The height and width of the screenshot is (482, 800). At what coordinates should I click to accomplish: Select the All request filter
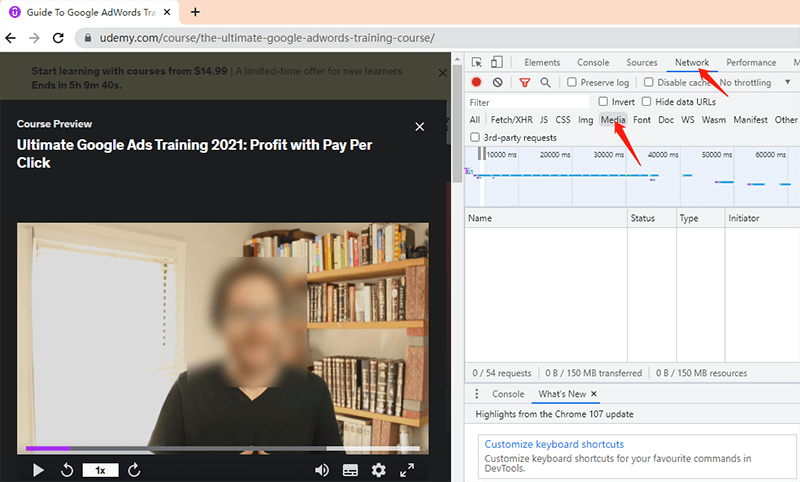[x=474, y=120]
